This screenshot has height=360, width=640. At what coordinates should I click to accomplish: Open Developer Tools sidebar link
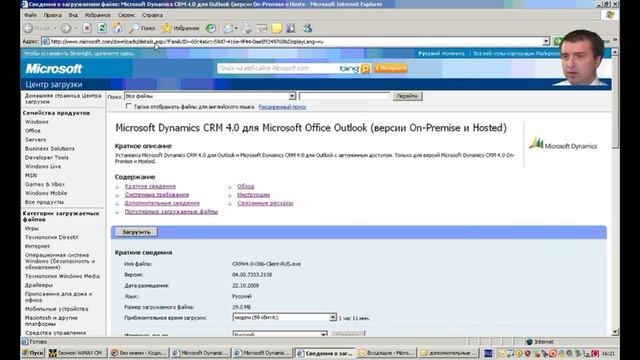pos(47,158)
